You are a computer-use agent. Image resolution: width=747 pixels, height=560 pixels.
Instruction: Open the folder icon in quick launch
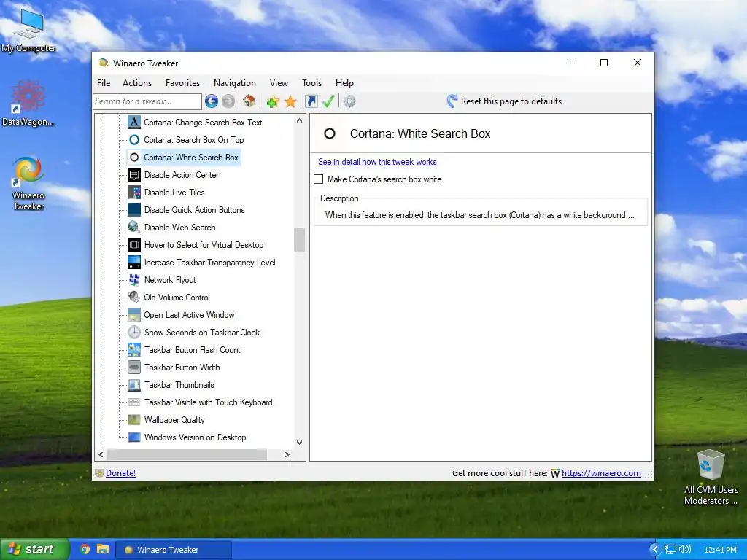[103, 549]
